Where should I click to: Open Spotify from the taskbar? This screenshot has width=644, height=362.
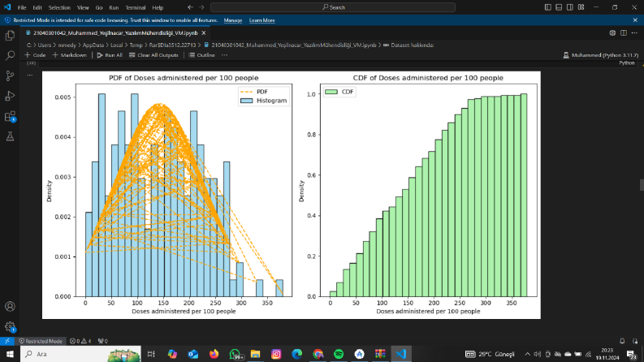pos(339,354)
